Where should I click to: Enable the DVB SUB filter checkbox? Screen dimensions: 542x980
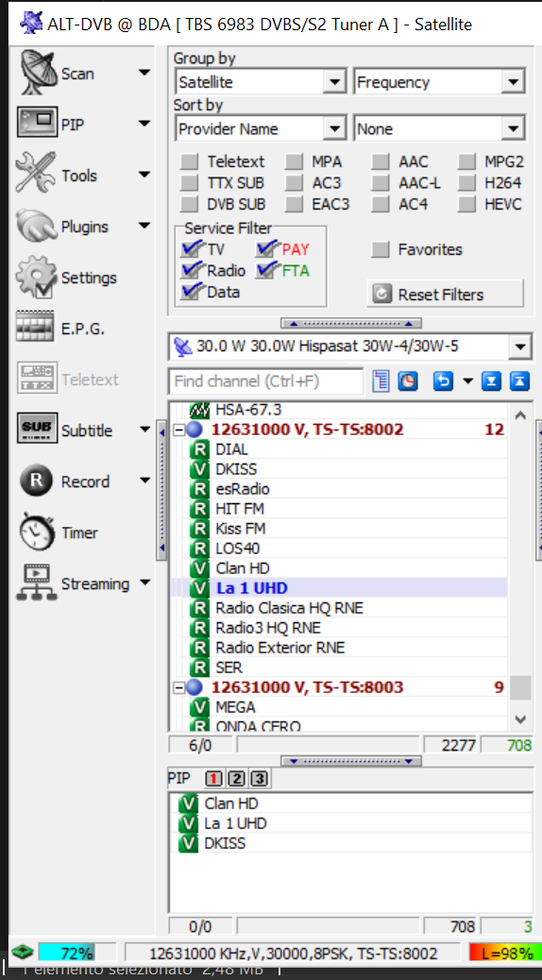(189, 204)
